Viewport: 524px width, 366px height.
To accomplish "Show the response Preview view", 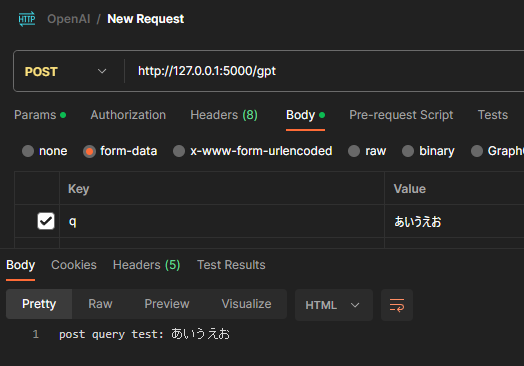I will coord(167,304).
